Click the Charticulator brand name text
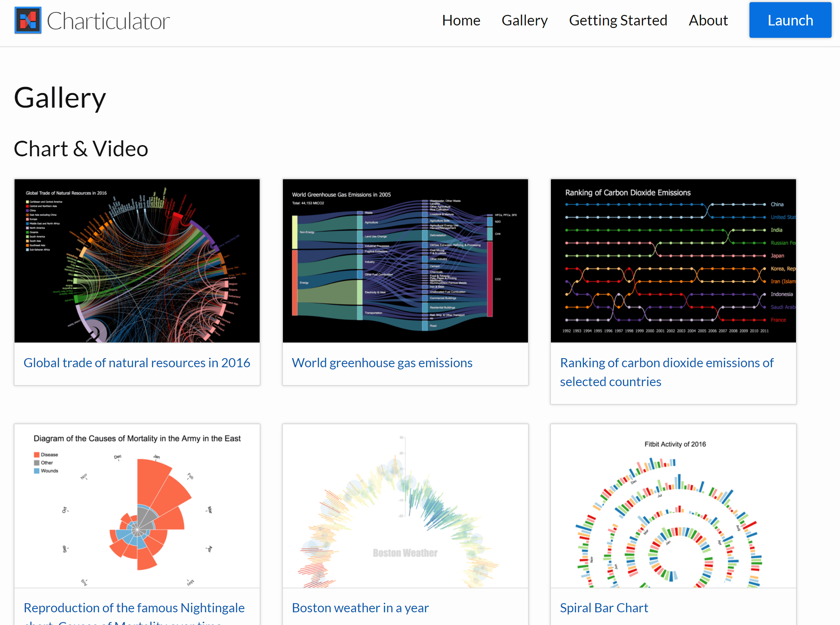840x625 pixels. pos(108,21)
